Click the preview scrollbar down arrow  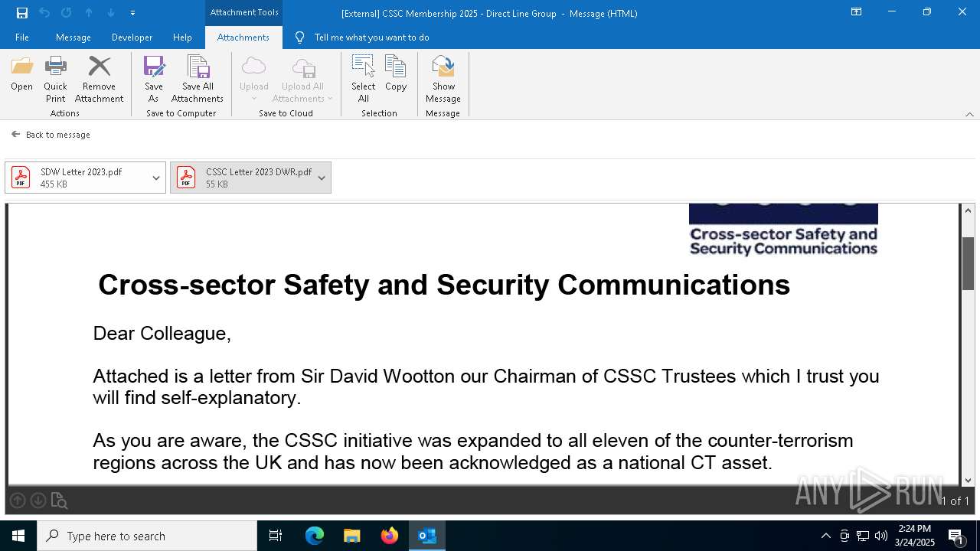(x=969, y=480)
